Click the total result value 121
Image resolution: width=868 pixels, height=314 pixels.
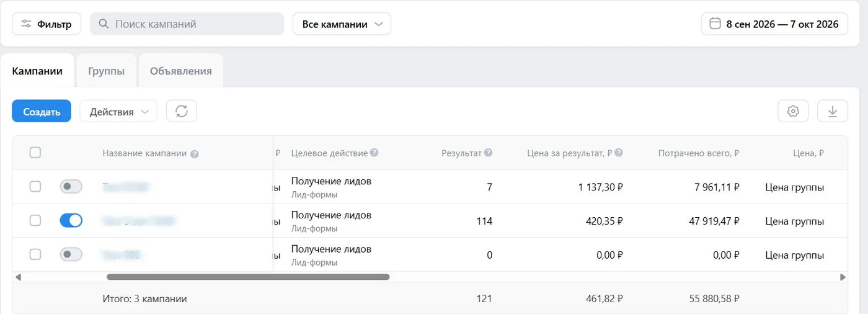point(484,298)
